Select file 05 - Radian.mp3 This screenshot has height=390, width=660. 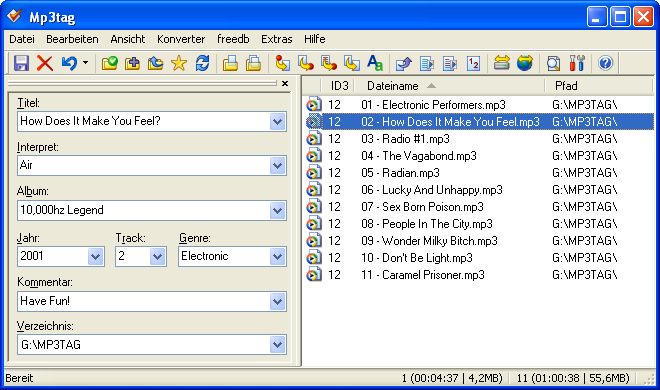click(x=479, y=173)
